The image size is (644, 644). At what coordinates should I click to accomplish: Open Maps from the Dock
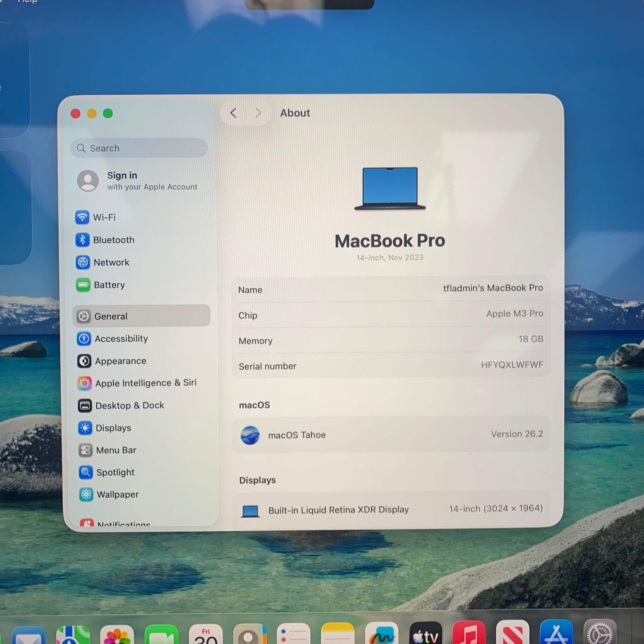coord(73,635)
